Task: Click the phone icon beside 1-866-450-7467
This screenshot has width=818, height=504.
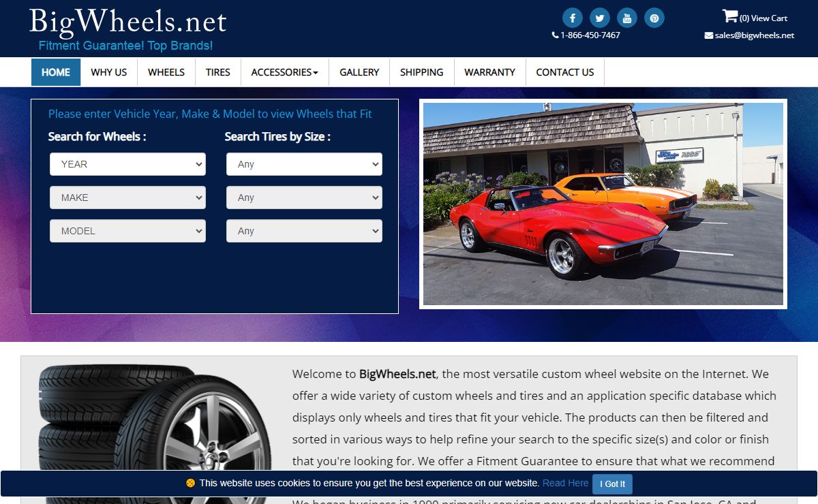Action: coord(555,35)
